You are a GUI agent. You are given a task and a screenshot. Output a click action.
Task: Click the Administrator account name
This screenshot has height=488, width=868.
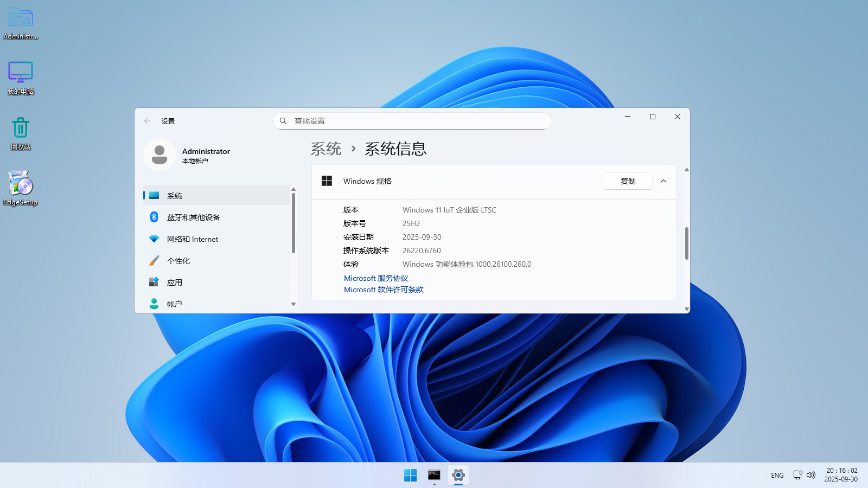pyautogui.click(x=206, y=151)
